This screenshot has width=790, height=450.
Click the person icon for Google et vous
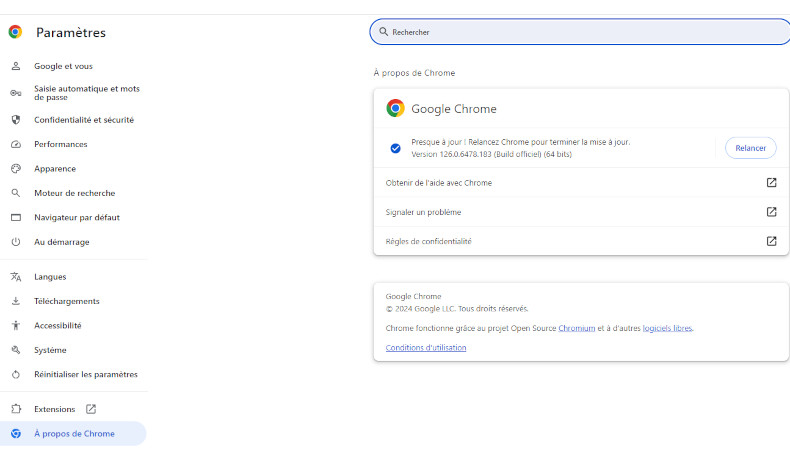16,66
